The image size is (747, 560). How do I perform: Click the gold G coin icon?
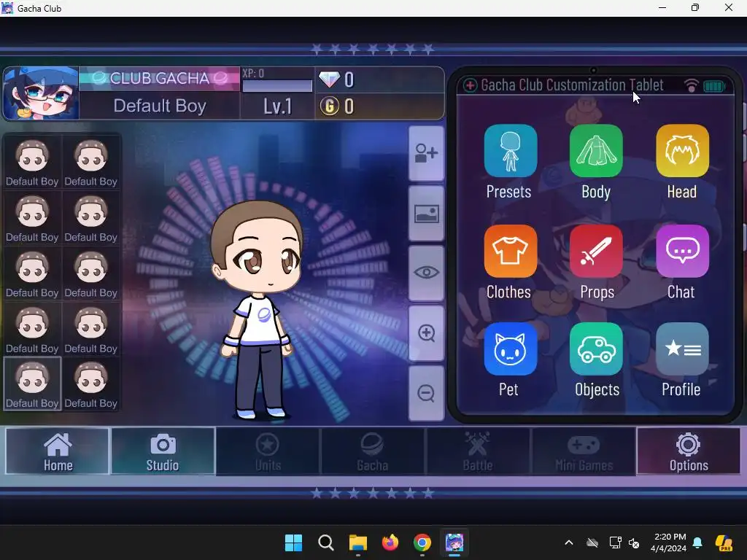tap(329, 106)
